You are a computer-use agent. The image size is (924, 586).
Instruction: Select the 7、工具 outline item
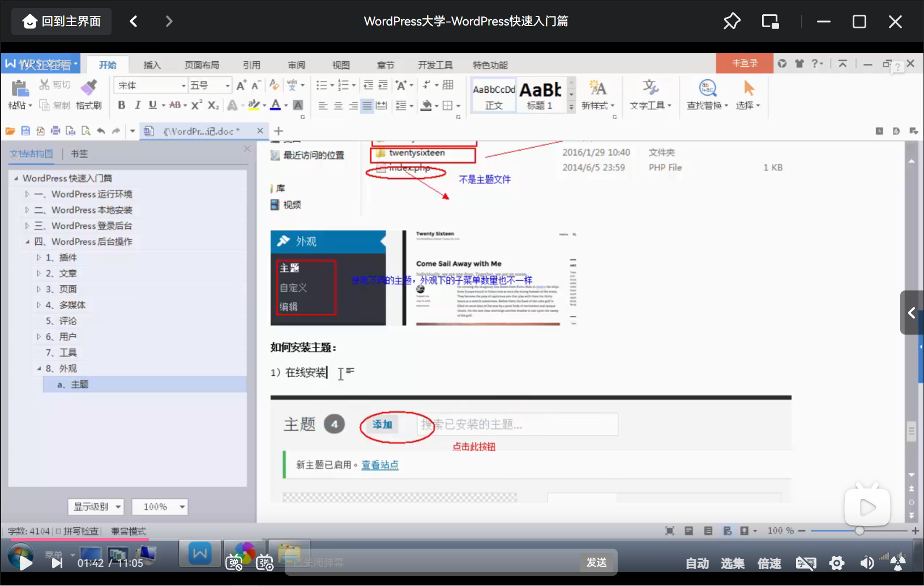[x=61, y=353]
